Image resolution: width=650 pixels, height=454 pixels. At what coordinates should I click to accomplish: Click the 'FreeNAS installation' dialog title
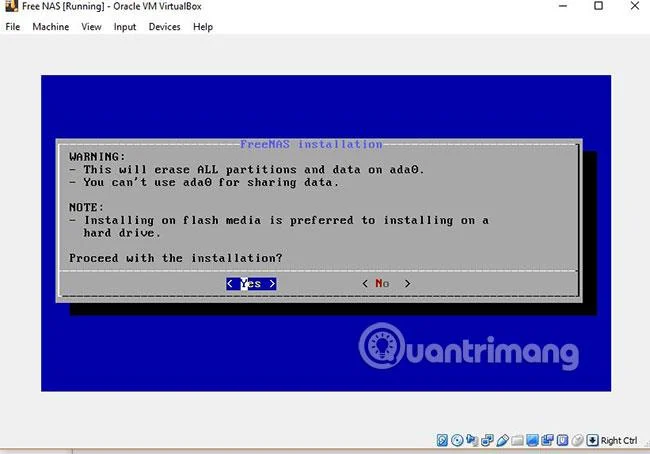(311, 144)
